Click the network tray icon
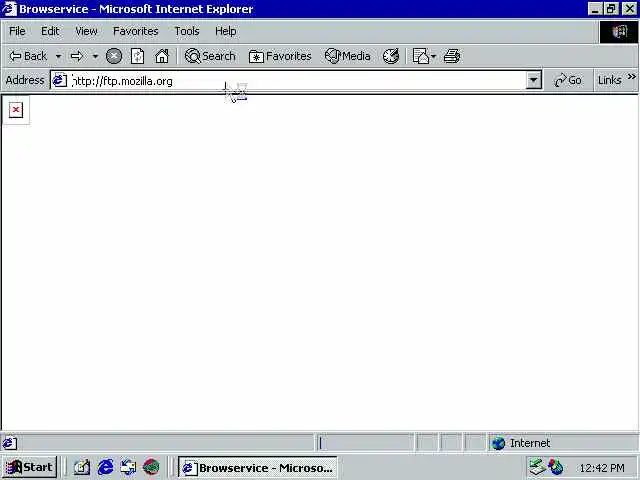The width and height of the screenshot is (640, 480). (537, 467)
